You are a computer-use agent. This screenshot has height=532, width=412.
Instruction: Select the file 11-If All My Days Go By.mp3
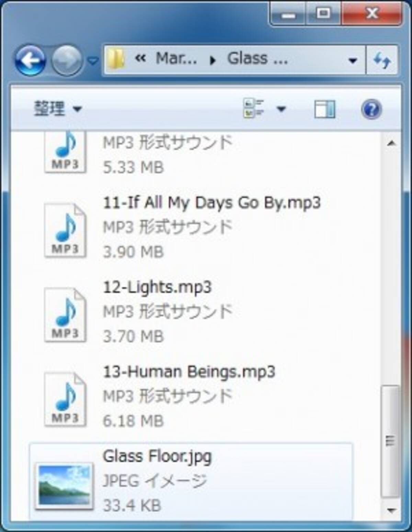[x=211, y=203]
